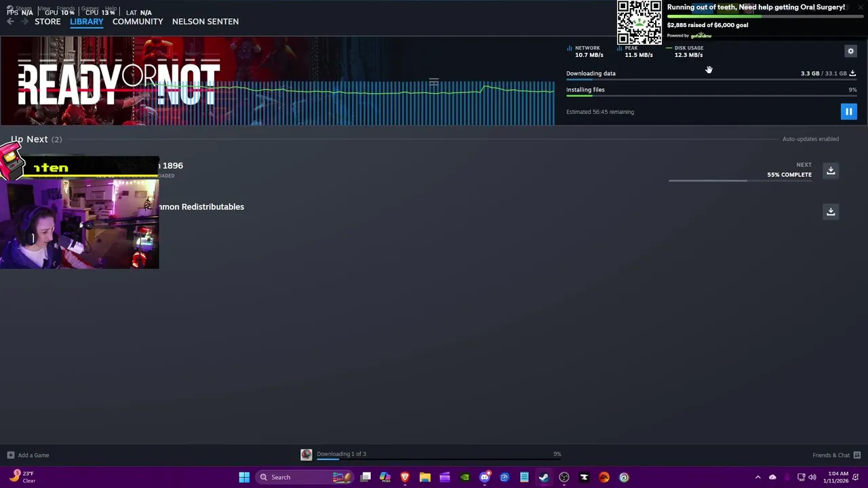Go back with the left arrow

point(10,22)
